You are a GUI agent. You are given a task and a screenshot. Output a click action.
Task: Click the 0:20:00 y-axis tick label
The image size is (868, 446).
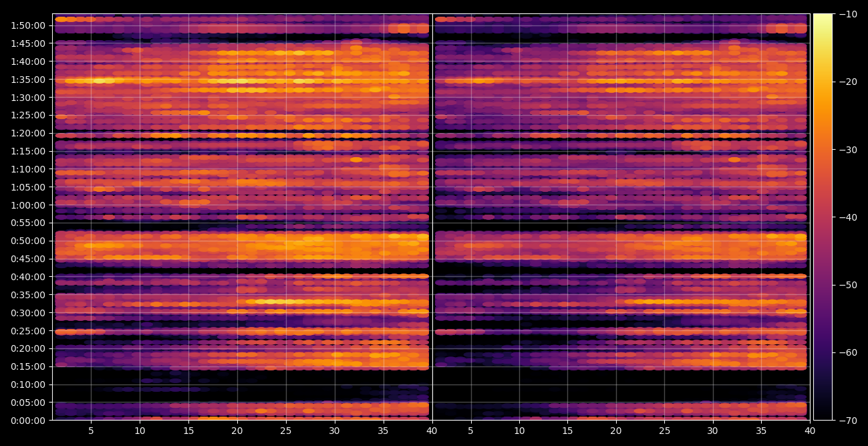pyautogui.click(x=28, y=348)
